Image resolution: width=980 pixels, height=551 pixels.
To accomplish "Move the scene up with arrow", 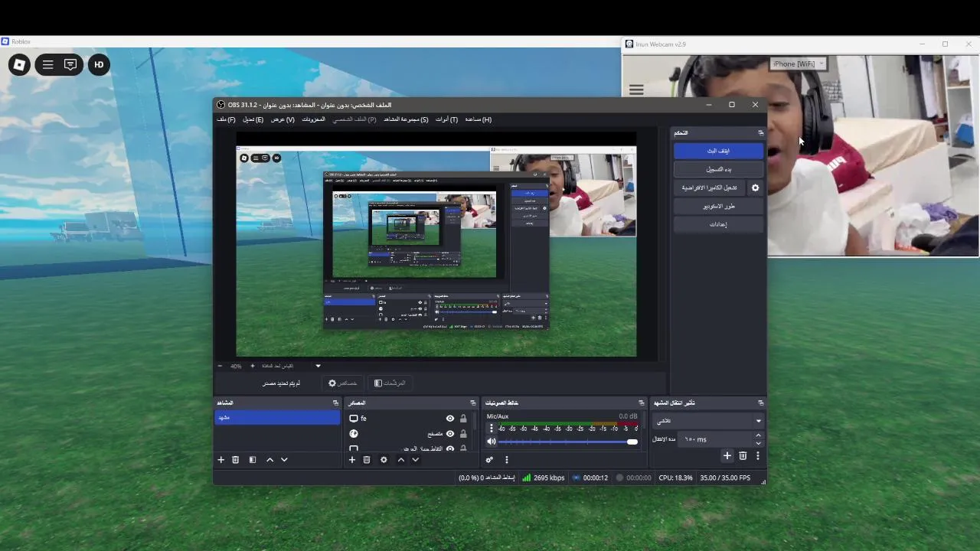I will tap(269, 460).
